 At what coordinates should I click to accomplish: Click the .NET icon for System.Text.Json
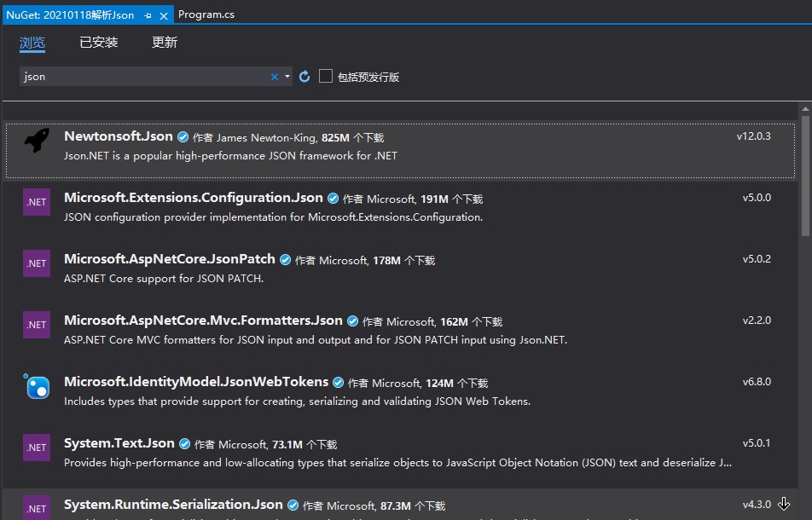point(37,448)
